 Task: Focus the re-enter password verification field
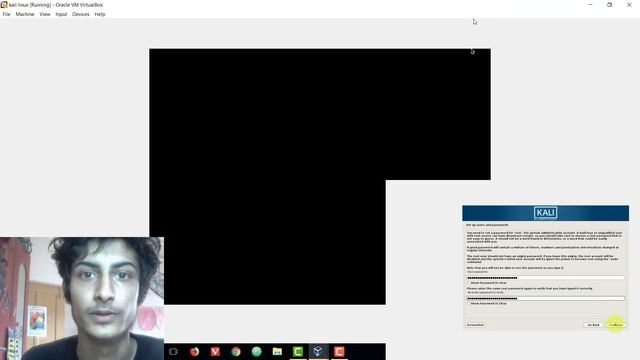[545, 298]
